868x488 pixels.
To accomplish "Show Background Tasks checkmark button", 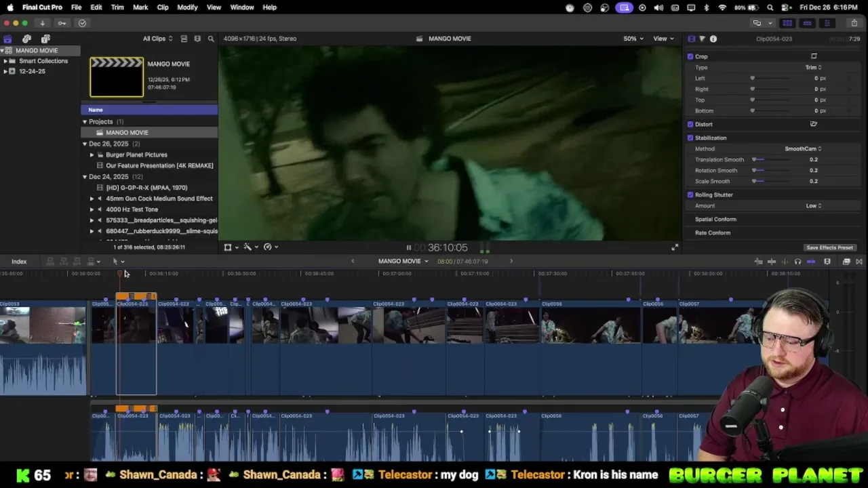I will point(82,23).
